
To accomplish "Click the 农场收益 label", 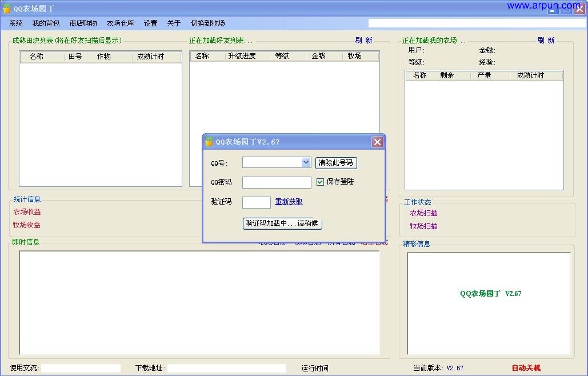I will click(x=27, y=212).
